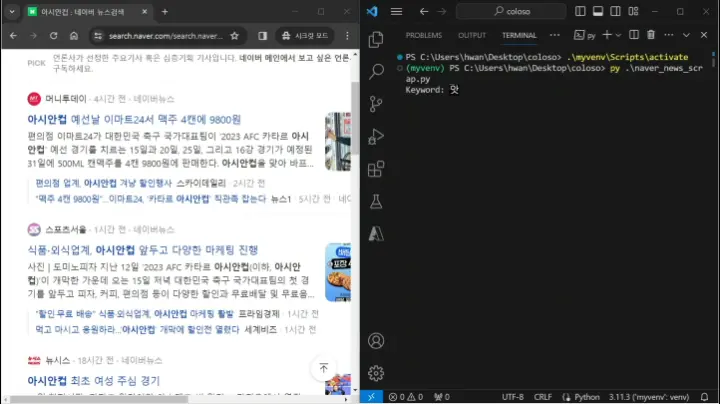Viewport: 720px width, 404px height.
Task: Open the notifications bell in VS Code
Action: (704, 397)
